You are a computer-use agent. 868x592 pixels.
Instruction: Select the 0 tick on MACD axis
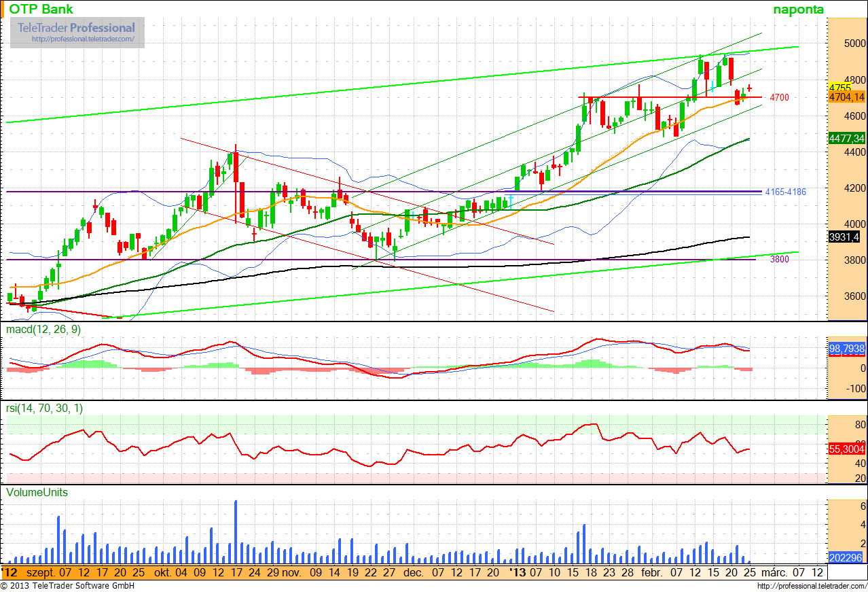(863, 368)
